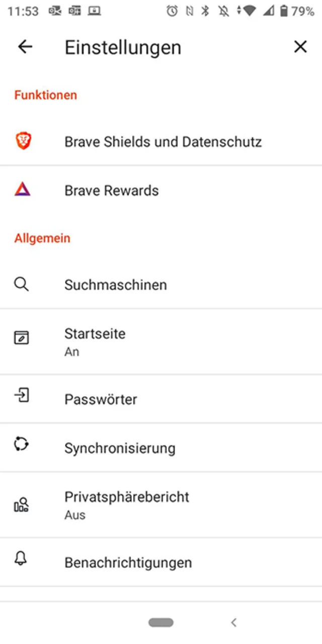This screenshot has width=322, height=644.
Task: Open Privatsphärebericht setting showing Aus
Action: click(x=127, y=504)
